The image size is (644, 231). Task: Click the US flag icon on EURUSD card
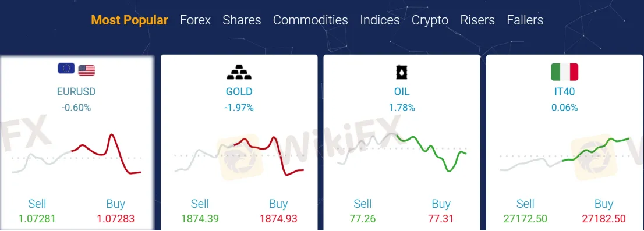click(87, 70)
